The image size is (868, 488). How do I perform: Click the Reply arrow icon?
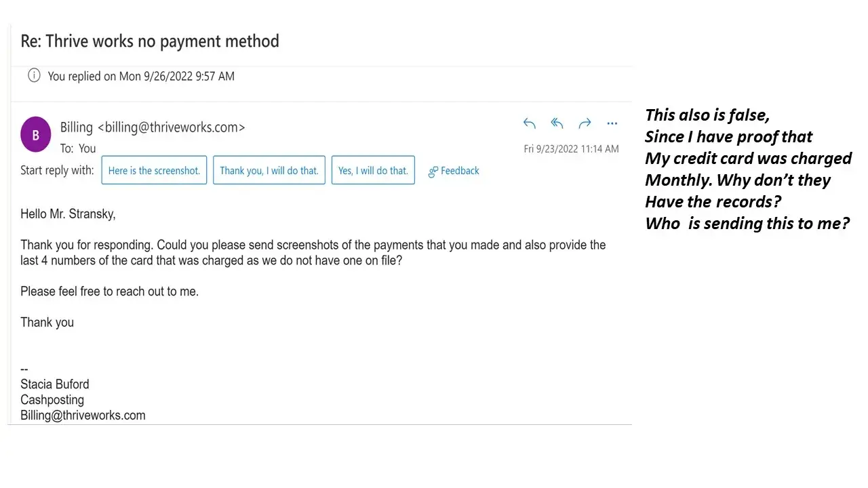(x=530, y=123)
